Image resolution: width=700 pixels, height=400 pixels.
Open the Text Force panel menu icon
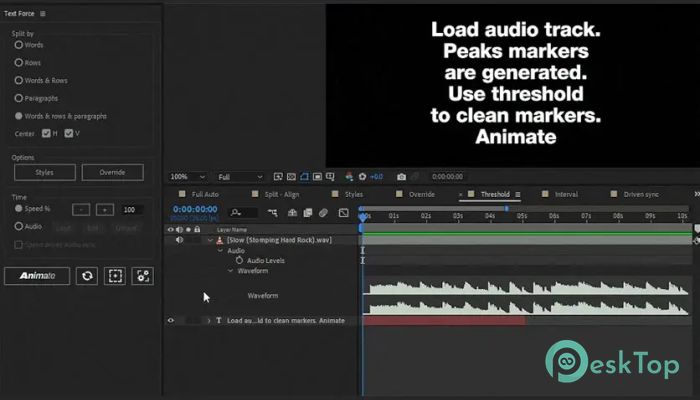coord(43,13)
